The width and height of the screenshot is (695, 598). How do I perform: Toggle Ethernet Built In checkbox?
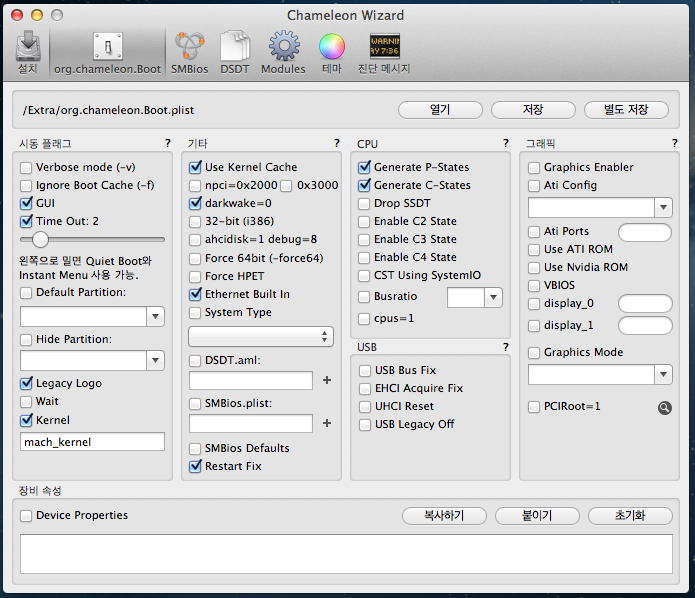195,294
